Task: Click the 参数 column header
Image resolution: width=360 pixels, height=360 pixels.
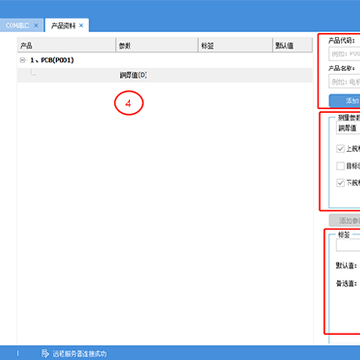Action: coord(157,45)
